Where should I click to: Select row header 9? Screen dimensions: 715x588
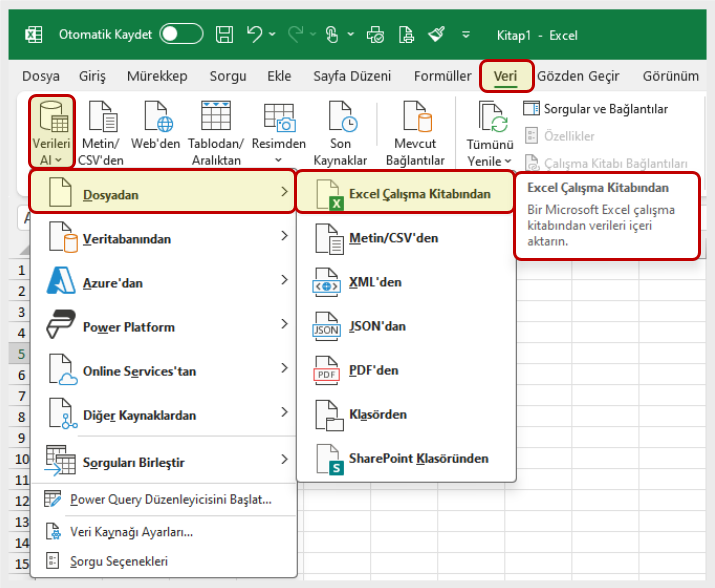pyautogui.click(x=20, y=438)
